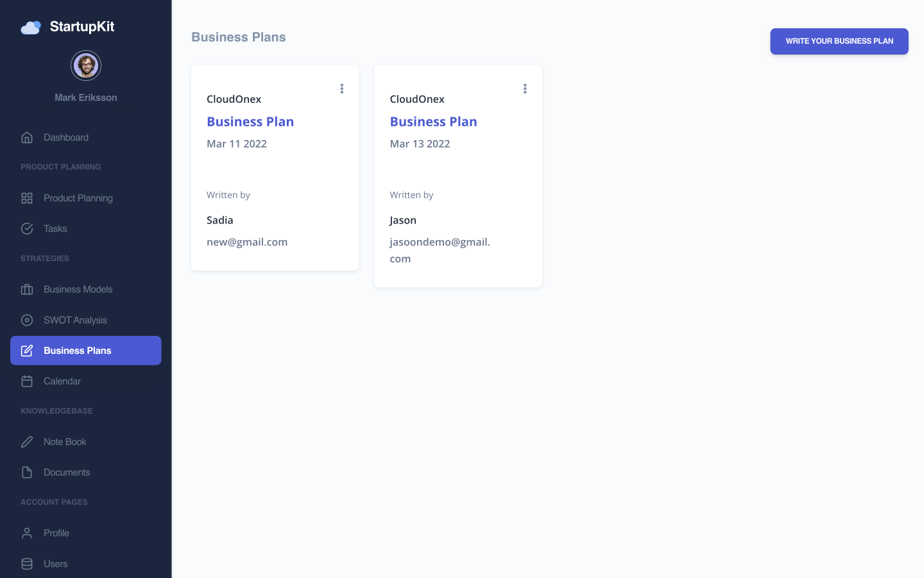The height and width of the screenshot is (578, 924).
Task: Click the StartupKit cloud logo icon
Action: click(x=31, y=27)
